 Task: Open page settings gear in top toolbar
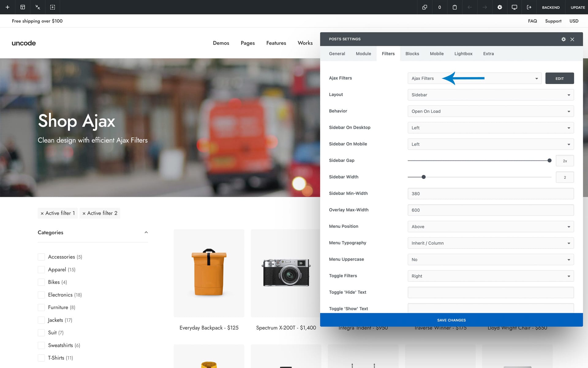click(499, 7)
